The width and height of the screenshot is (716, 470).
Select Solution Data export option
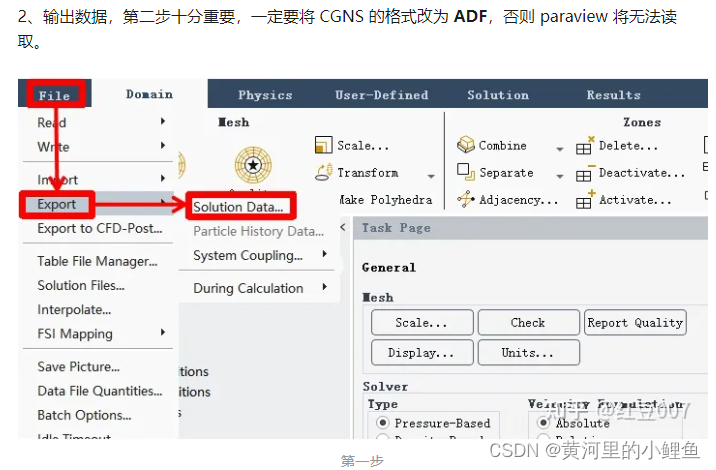238,207
